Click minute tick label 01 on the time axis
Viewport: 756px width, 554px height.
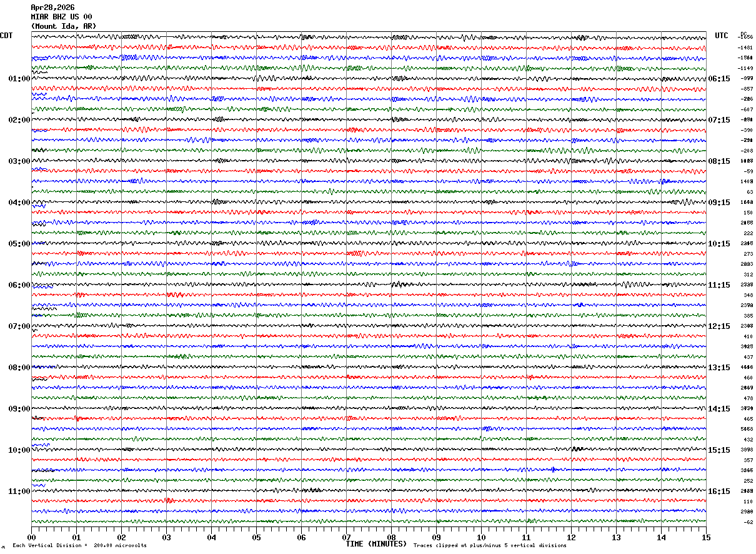(76, 537)
